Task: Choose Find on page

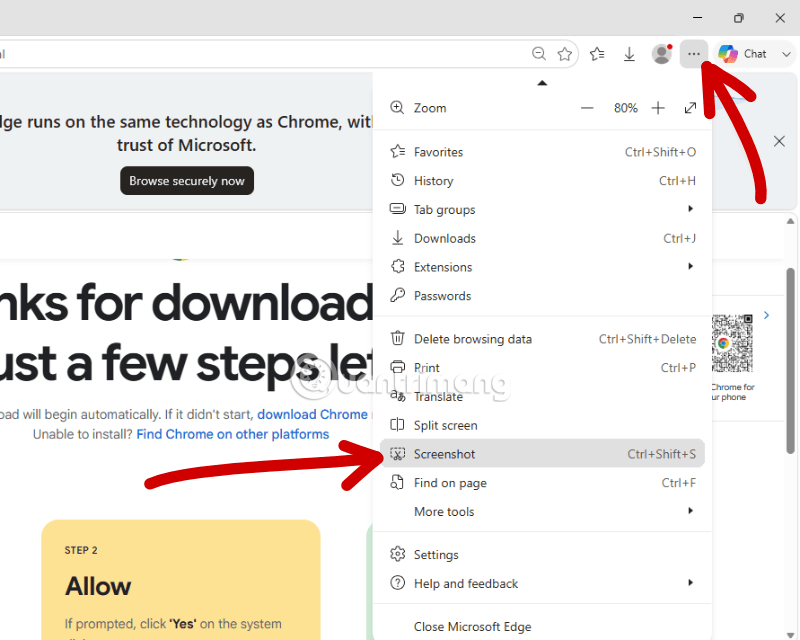Action: click(542, 483)
